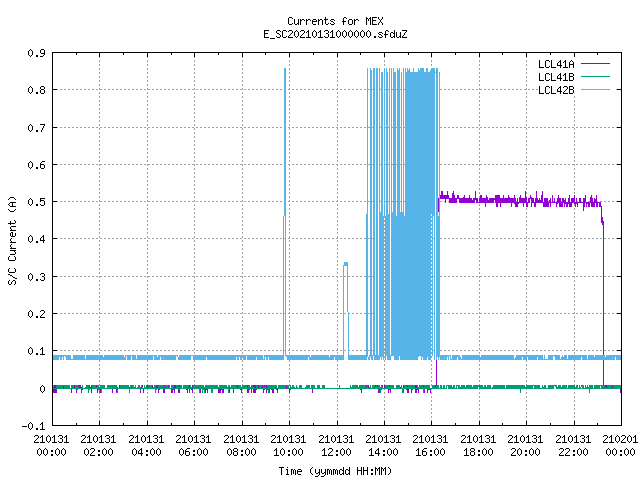Click the 210131 00:00 time tick label
The width and height of the screenshot is (640, 480).
click(x=51, y=446)
